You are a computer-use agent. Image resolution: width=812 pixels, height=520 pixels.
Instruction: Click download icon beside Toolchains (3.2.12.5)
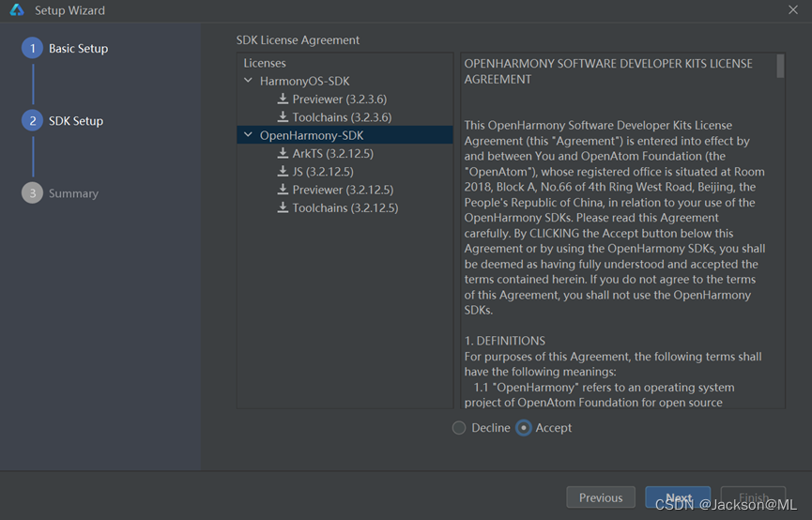click(x=283, y=207)
